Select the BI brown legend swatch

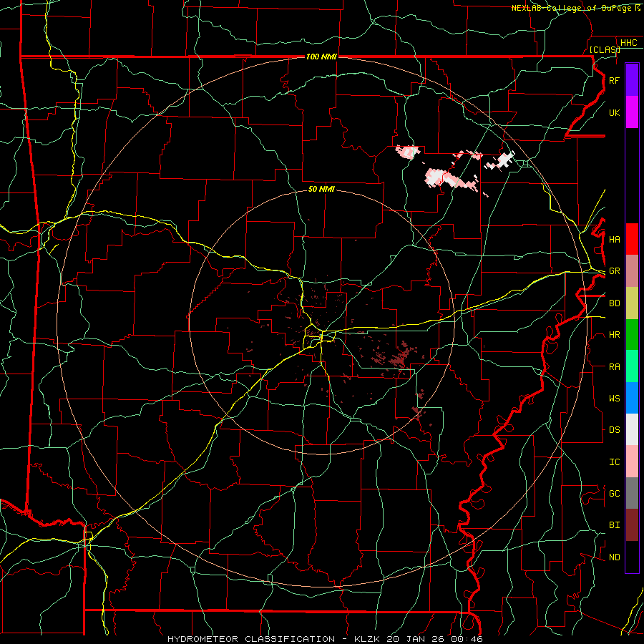[x=632, y=525]
